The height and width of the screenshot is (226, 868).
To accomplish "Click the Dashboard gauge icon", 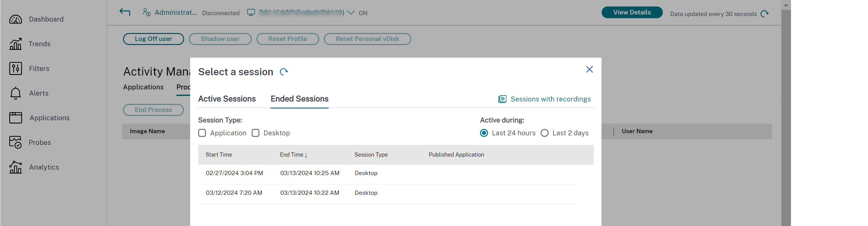I will 15,19.
